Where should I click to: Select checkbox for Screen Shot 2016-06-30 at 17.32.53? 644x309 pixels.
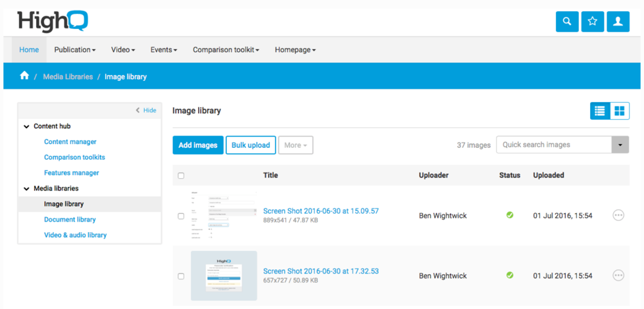click(x=181, y=276)
